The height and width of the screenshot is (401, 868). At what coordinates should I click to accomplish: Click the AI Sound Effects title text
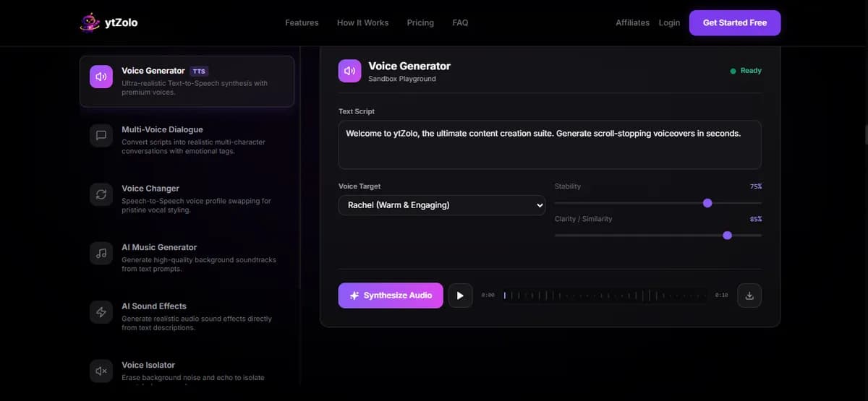coord(154,306)
